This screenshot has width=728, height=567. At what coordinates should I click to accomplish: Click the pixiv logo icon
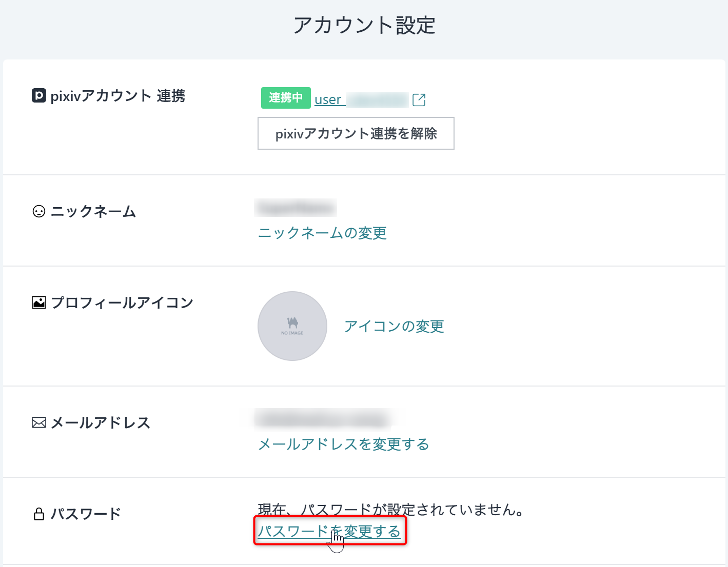pos(39,96)
